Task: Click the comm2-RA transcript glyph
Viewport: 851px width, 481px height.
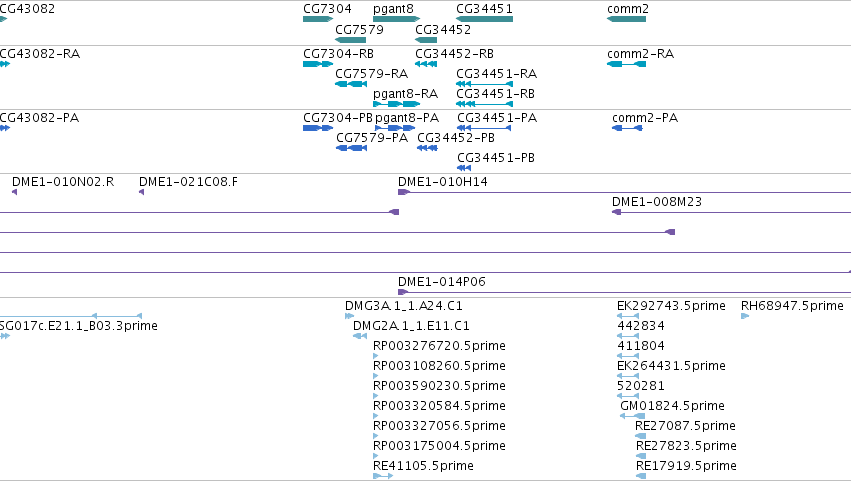Action: (626, 64)
